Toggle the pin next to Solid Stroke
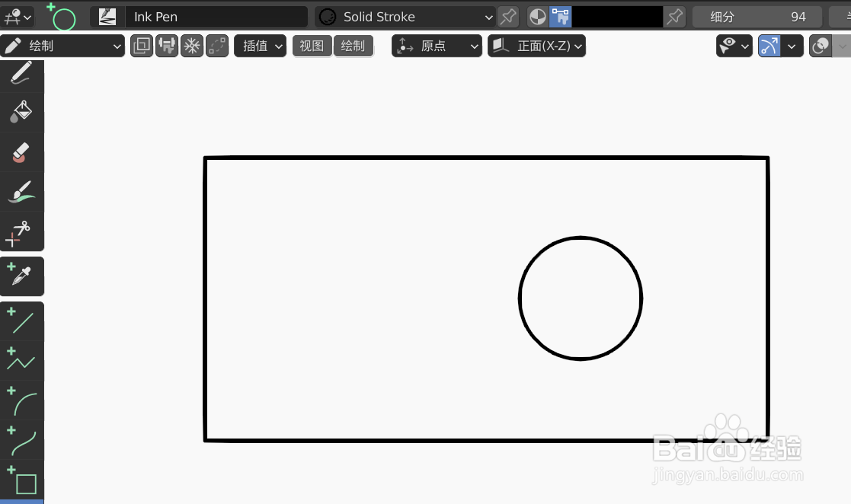 click(508, 17)
